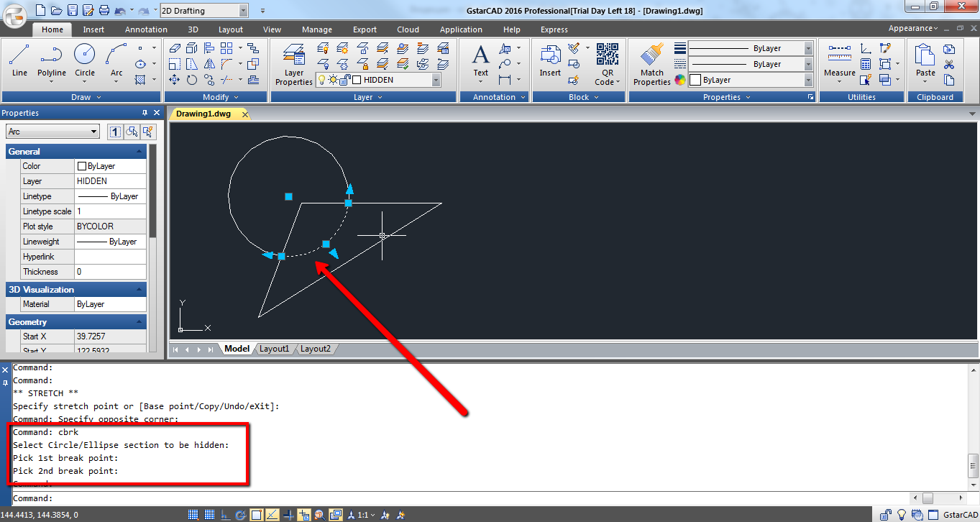Open Layer Properties manager
980x522 pixels.
tap(294, 64)
